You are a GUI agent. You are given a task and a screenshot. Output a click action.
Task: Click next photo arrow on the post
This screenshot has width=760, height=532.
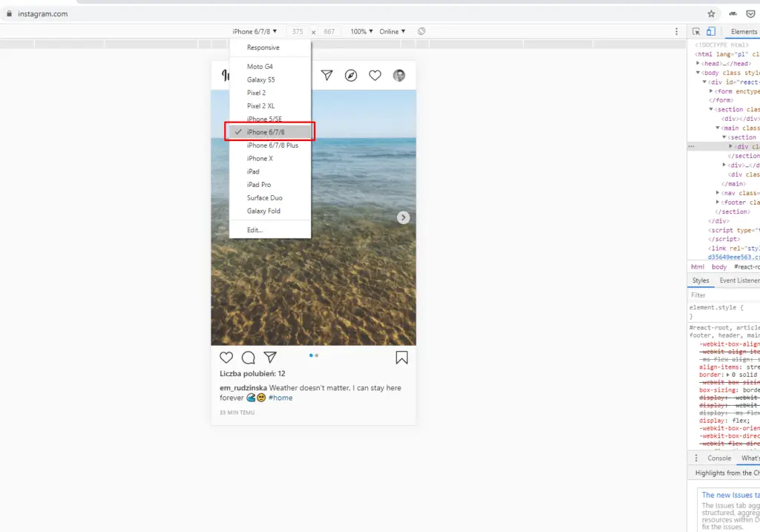pos(403,217)
